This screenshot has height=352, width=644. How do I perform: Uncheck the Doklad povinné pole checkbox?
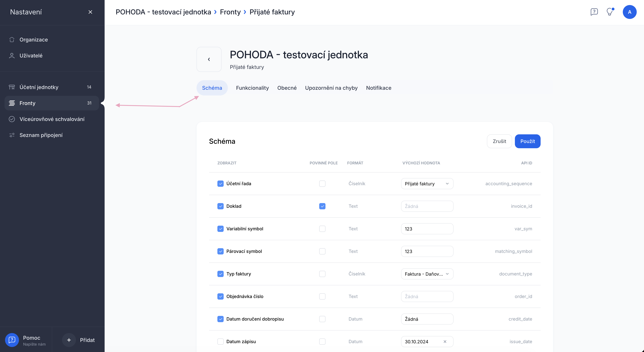coord(322,206)
